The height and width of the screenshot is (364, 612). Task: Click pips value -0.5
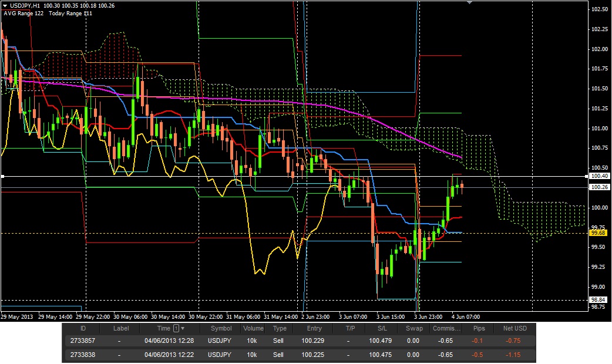(477, 355)
